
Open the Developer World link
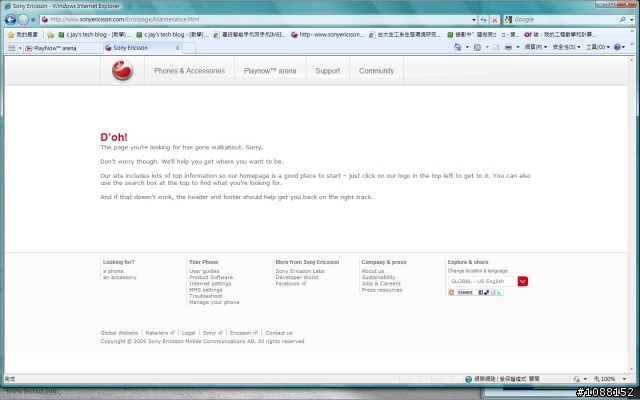pyautogui.click(x=297, y=277)
